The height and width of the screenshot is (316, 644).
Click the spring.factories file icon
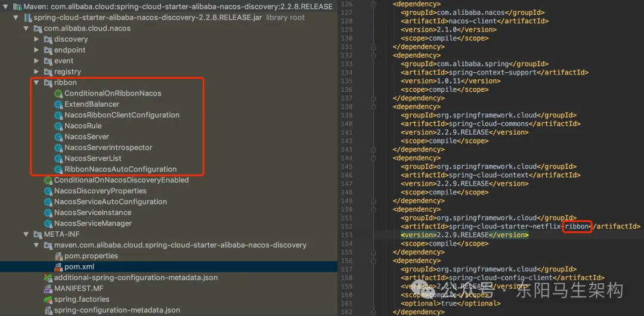[x=48, y=299]
